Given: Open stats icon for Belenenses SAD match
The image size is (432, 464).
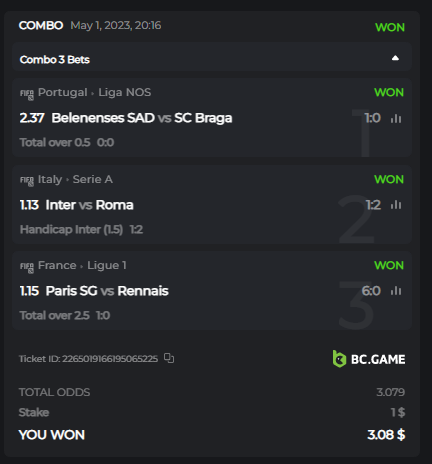Looking at the screenshot, I should point(396,118).
